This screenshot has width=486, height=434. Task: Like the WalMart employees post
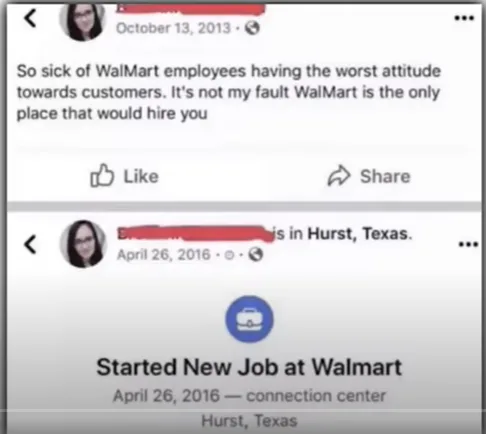(x=125, y=176)
